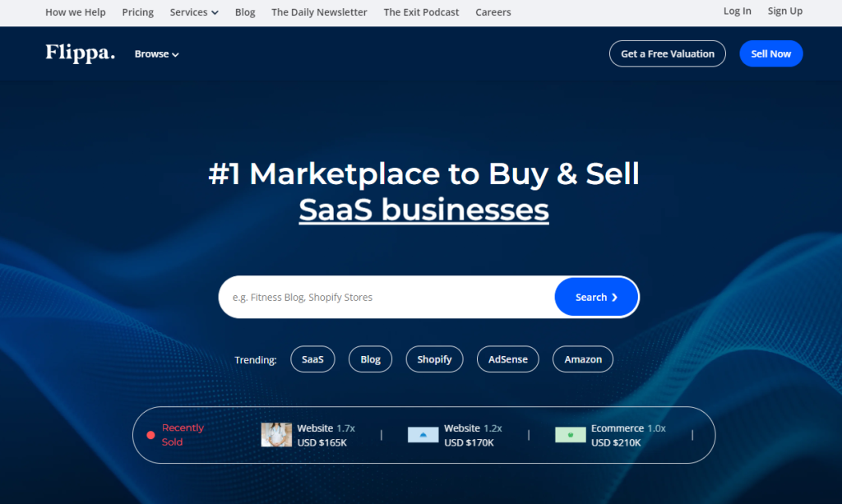Select the Blog trending tag

370,359
